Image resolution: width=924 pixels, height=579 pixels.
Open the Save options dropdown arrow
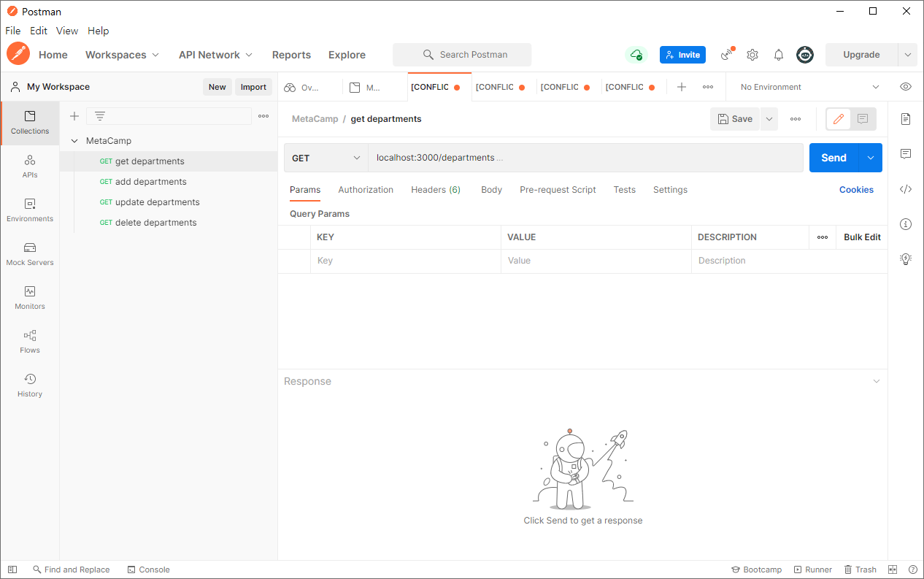pyautogui.click(x=769, y=119)
